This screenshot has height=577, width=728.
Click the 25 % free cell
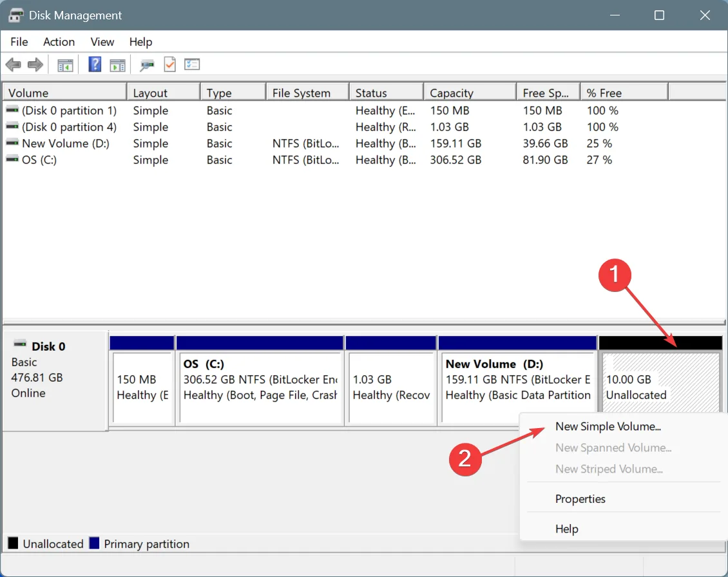pyautogui.click(x=599, y=143)
